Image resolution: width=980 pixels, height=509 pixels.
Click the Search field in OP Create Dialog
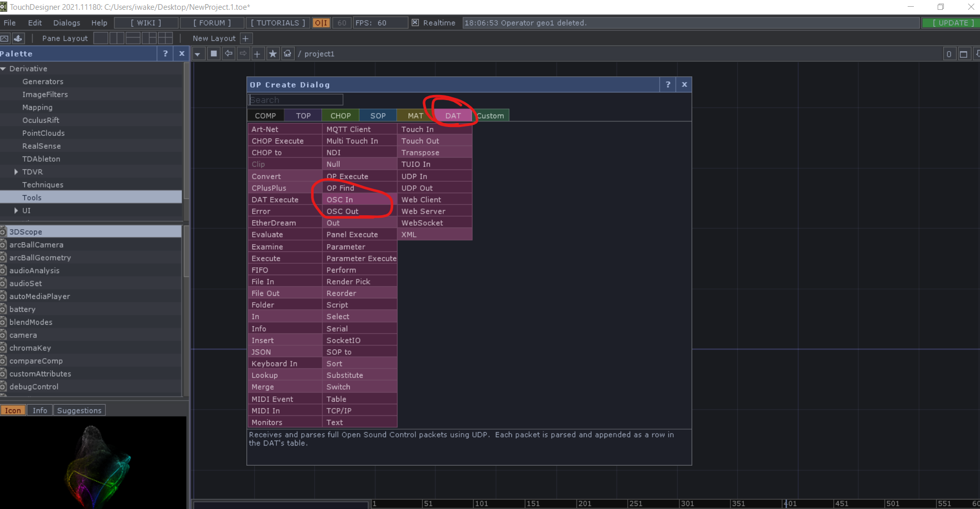coord(295,100)
